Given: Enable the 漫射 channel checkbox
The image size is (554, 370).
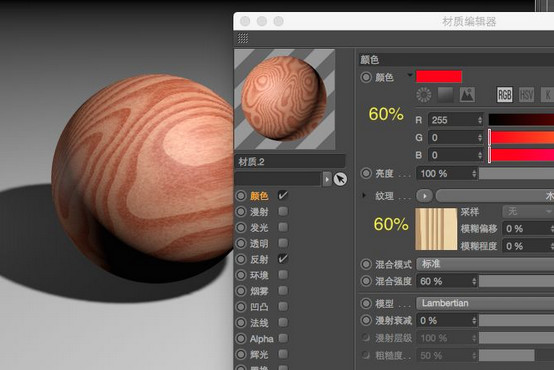Looking at the screenshot, I should tap(283, 211).
